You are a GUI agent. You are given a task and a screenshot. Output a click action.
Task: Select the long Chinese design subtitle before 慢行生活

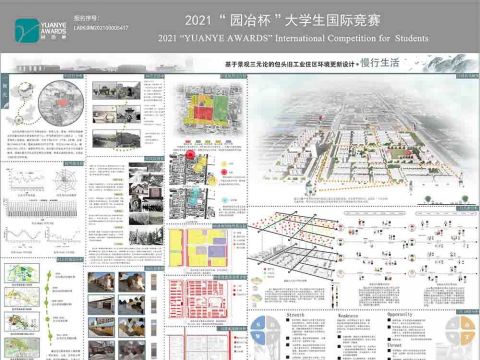tap(290, 64)
